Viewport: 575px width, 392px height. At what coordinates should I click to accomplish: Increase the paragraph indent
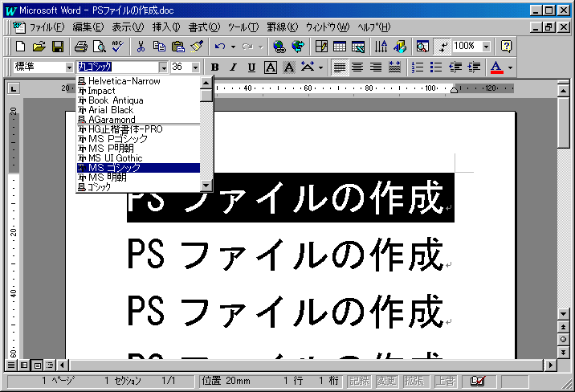click(474, 67)
